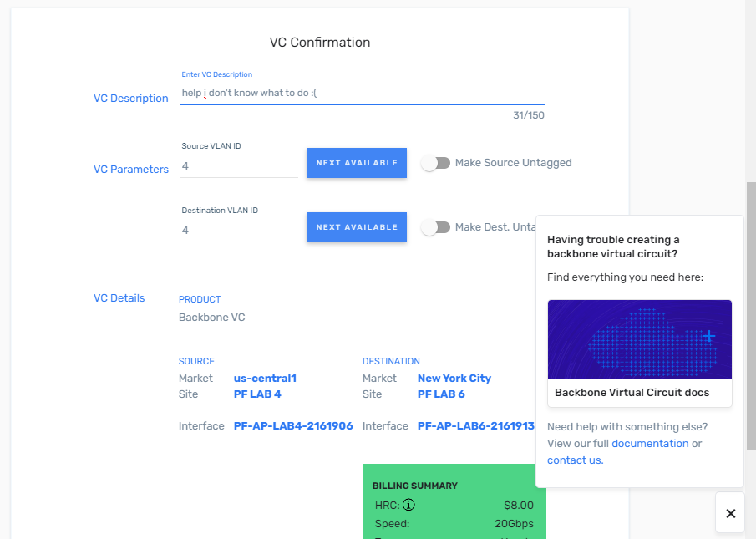
Task: Open the PF LAB 4 site link
Action: (256, 394)
